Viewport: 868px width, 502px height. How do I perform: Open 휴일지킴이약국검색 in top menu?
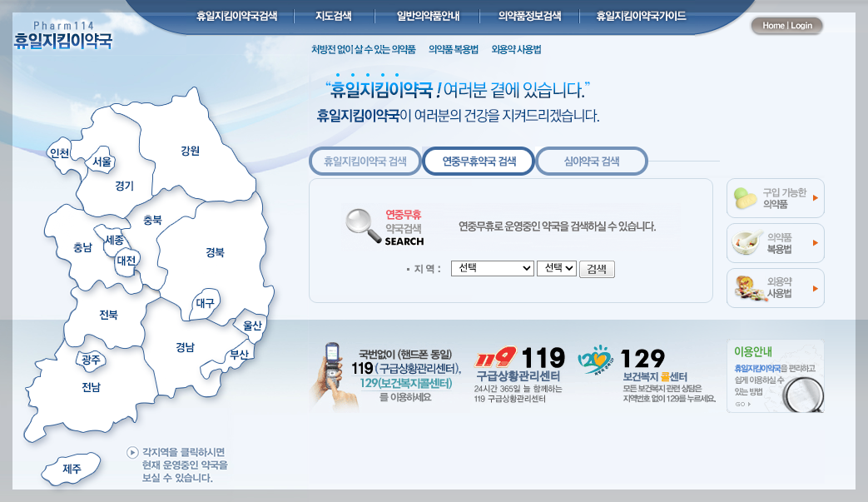coord(237,16)
